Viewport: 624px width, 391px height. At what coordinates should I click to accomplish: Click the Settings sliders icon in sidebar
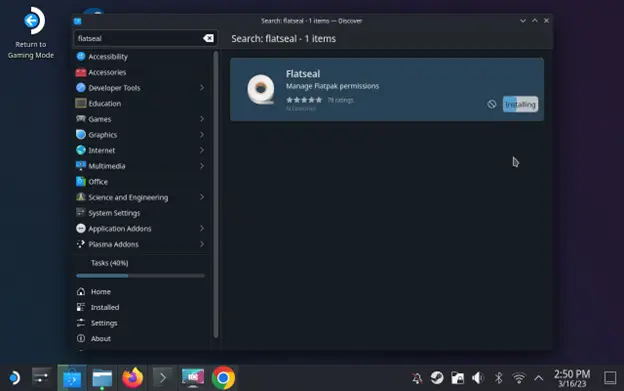click(x=81, y=323)
